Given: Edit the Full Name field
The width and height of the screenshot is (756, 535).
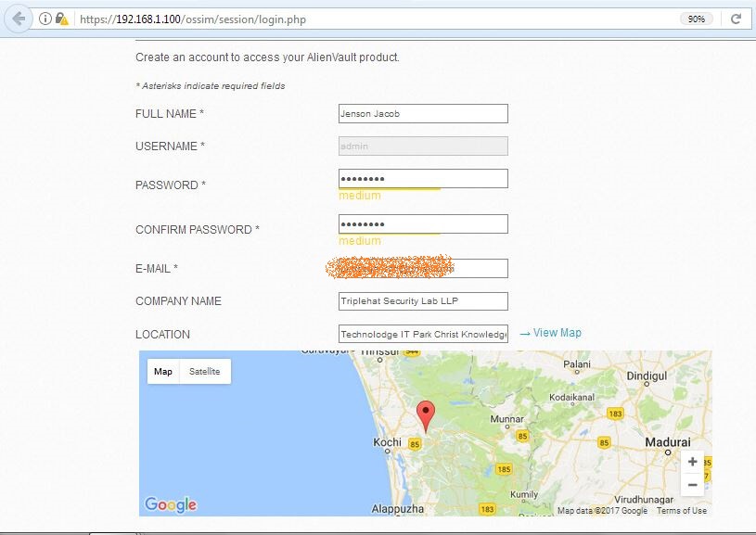Looking at the screenshot, I should [x=423, y=114].
